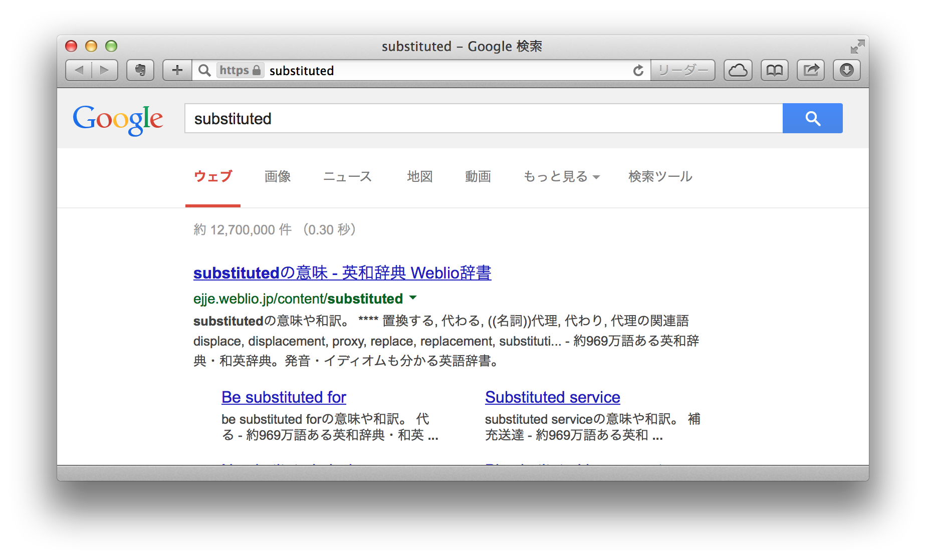The height and width of the screenshot is (560, 926).
Task: Click the Google search box
Action: [x=484, y=118]
